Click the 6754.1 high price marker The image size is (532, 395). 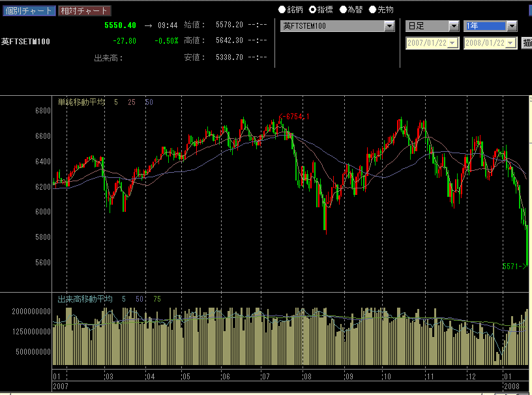point(295,117)
